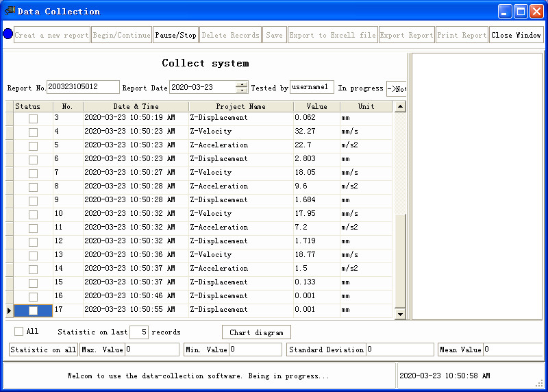Check status box for record No. 11
Viewport: 548px width, 392px height.
point(33,228)
